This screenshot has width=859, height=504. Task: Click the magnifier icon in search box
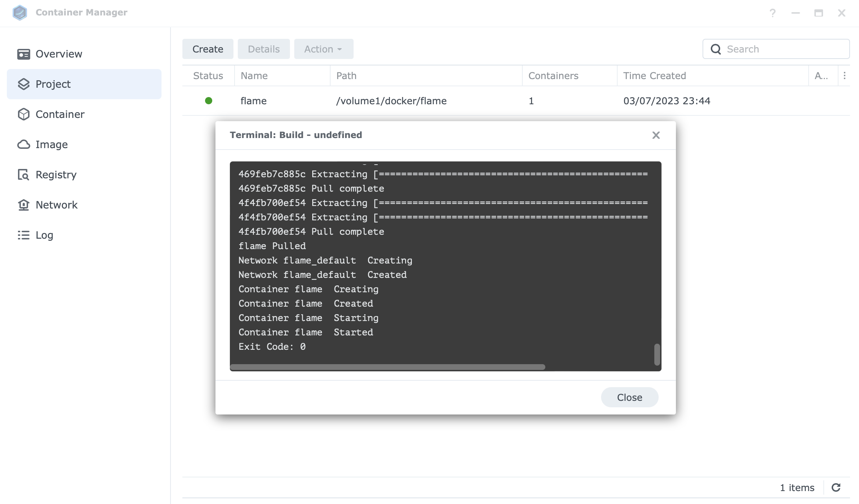click(x=716, y=49)
